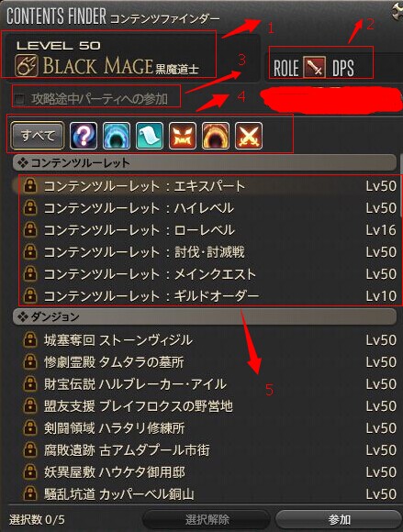The image size is (403, 532).
Task: Select the blue portal dungeon filter icon
Action: point(117,136)
